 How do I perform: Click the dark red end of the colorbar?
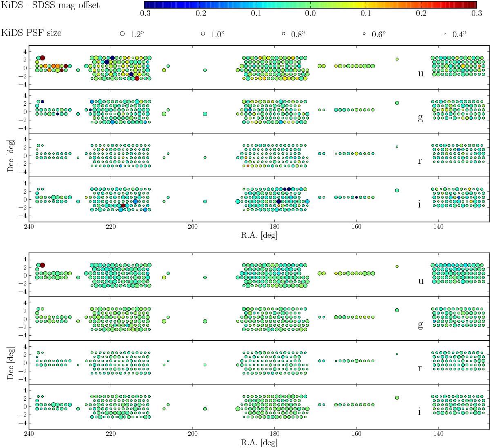pos(474,4)
